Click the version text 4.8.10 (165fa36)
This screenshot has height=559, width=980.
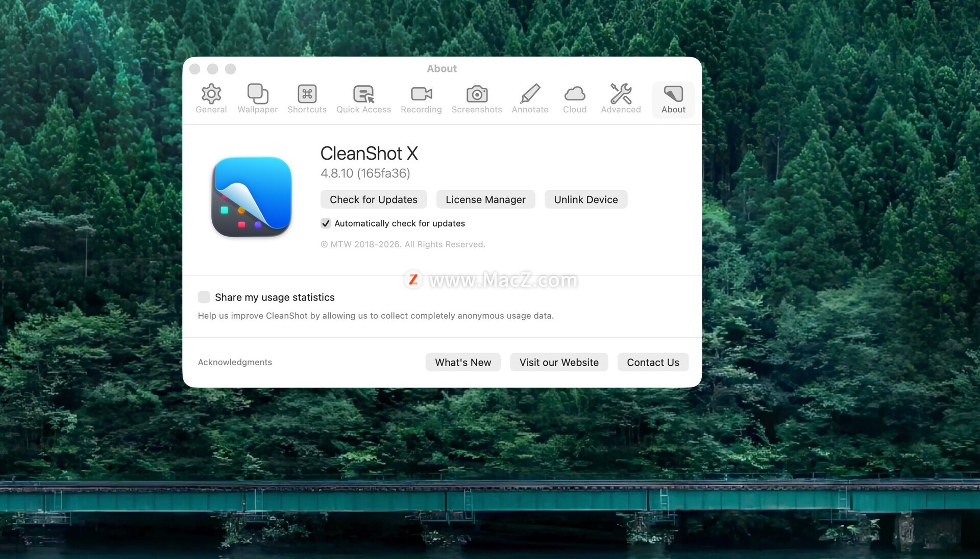click(x=365, y=173)
